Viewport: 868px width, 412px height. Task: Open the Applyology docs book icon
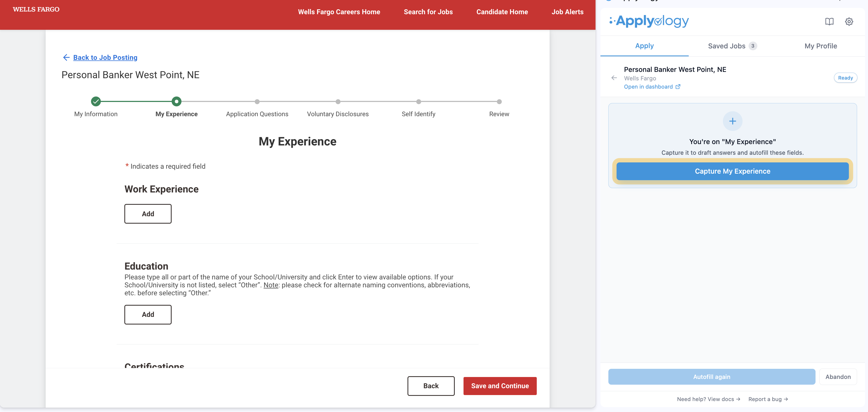pos(829,22)
